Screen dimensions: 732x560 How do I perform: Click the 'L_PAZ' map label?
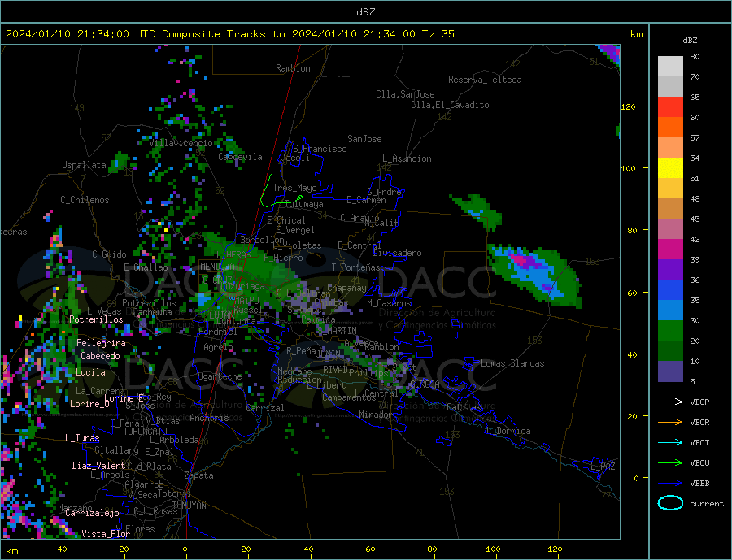[x=603, y=467]
